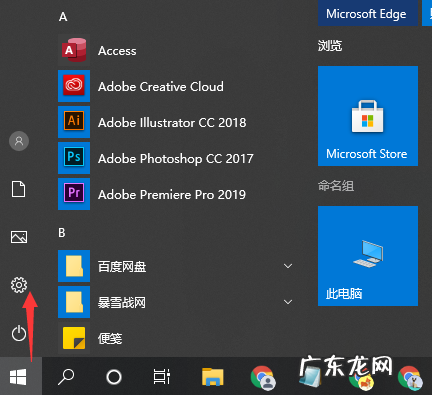Click the 便笺 label text
432x395 pixels.
[110, 339]
